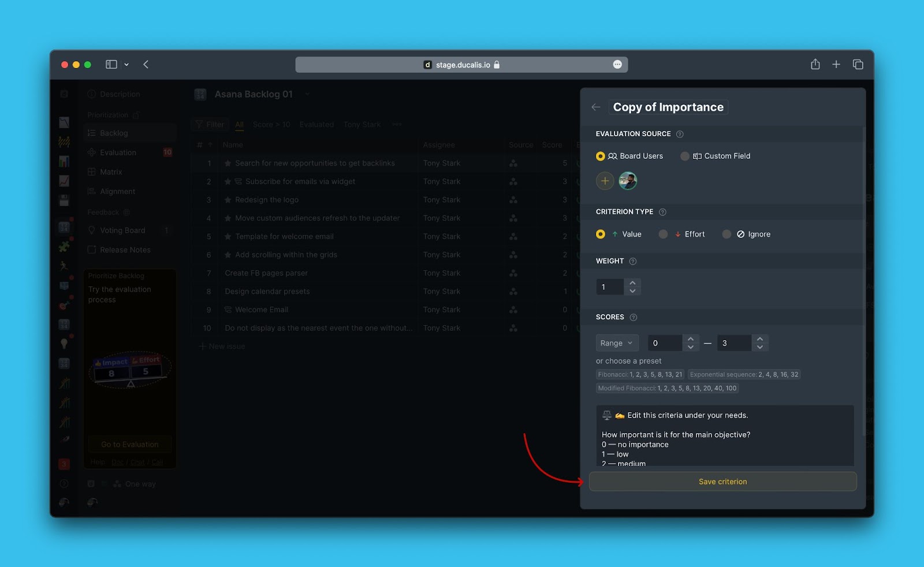Switch to Evaluated filter tab
This screenshot has height=567, width=924.
316,125
